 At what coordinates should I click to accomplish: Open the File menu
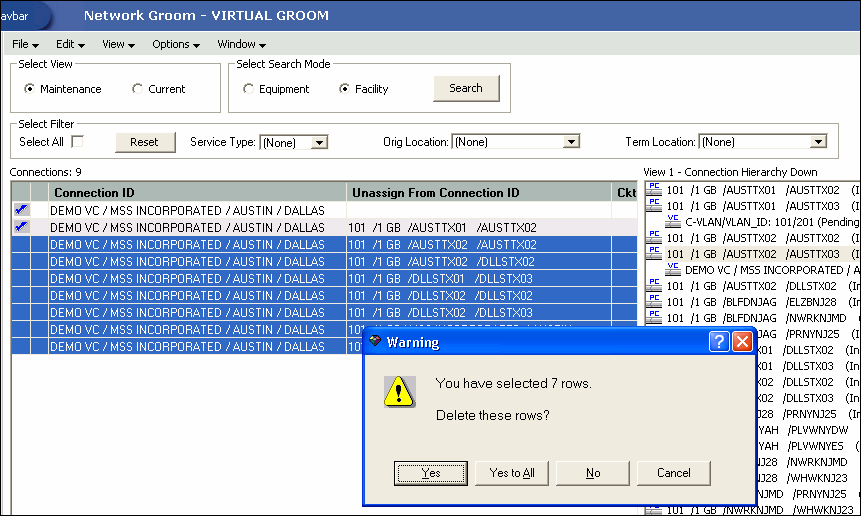tap(25, 44)
